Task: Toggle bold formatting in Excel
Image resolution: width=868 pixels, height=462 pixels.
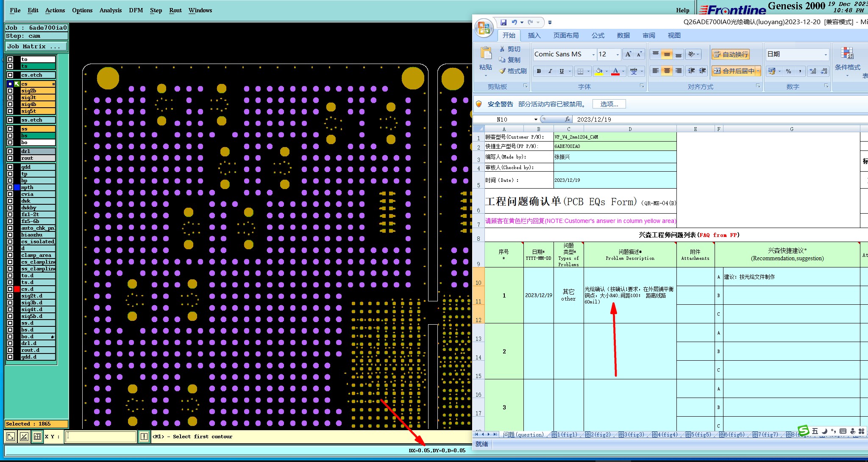Action: point(539,71)
